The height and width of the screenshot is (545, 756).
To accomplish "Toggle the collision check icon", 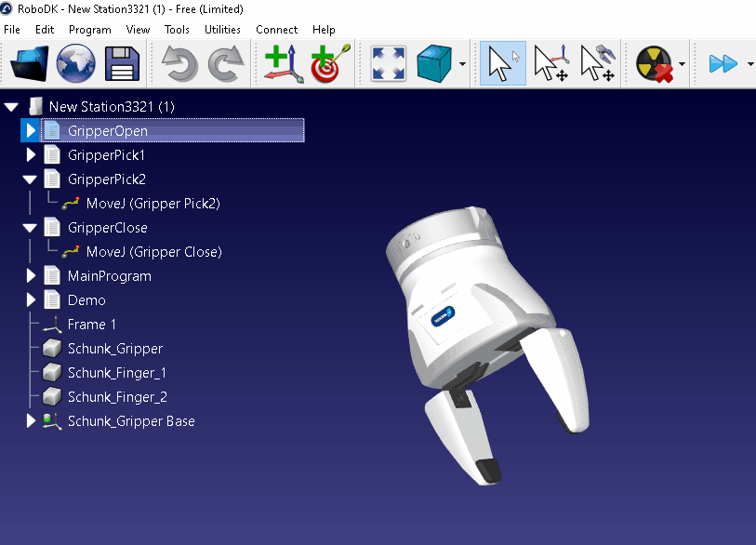I will pyautogui.click(x=655, y=63).
